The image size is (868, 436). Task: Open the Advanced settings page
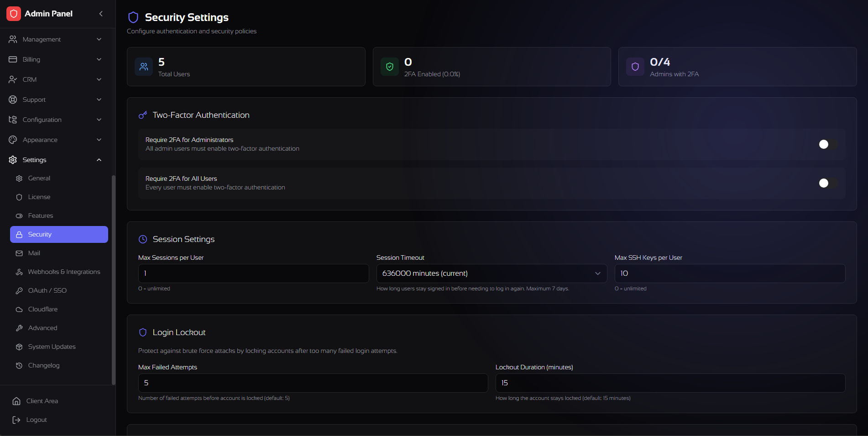(59, 328)
